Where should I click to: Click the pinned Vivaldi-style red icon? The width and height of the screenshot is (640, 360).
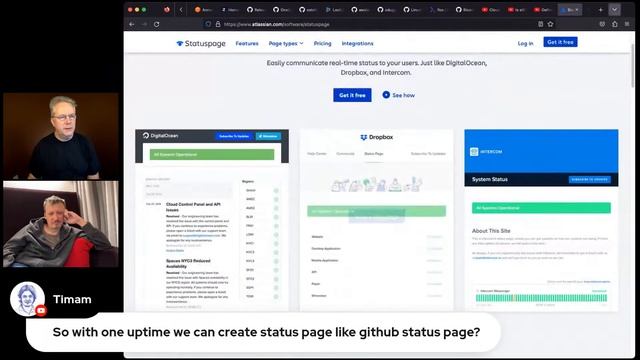(x=167, y=9)
